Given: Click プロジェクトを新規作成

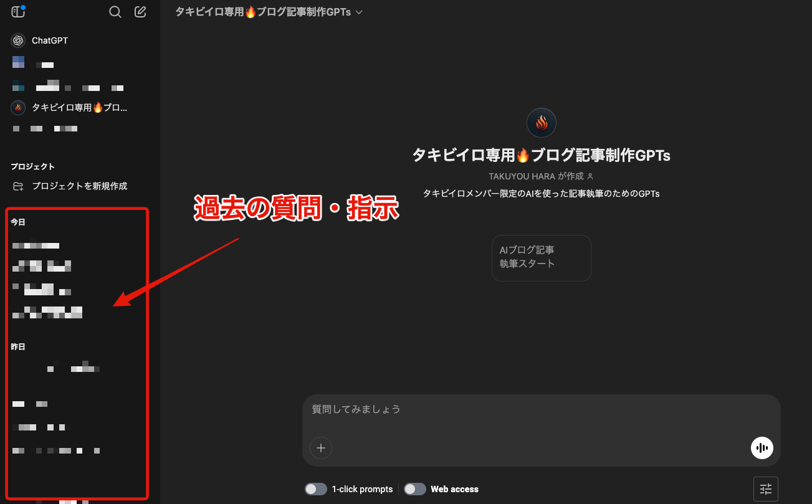Looking at the screenshot, I should (x=80, y=186).
